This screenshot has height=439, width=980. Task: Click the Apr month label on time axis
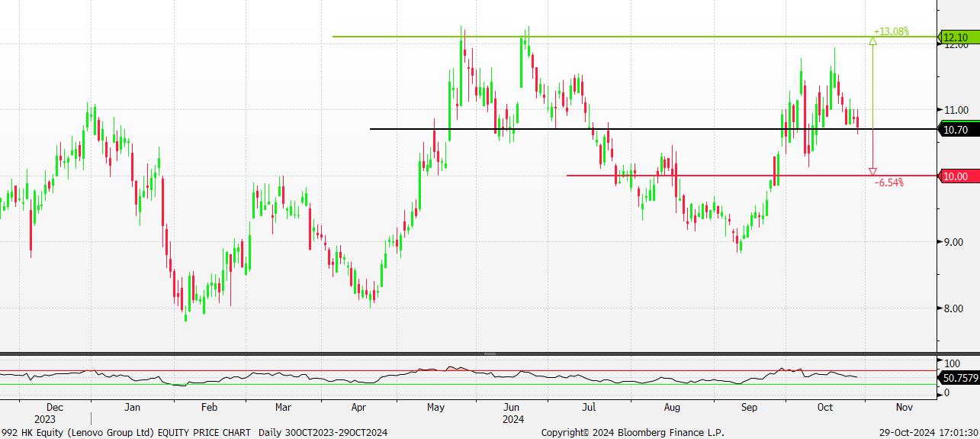click(x=359, y=408)
